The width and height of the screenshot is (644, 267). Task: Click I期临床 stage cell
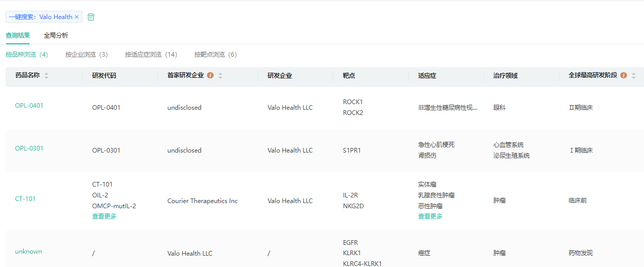tap(581, 151)
